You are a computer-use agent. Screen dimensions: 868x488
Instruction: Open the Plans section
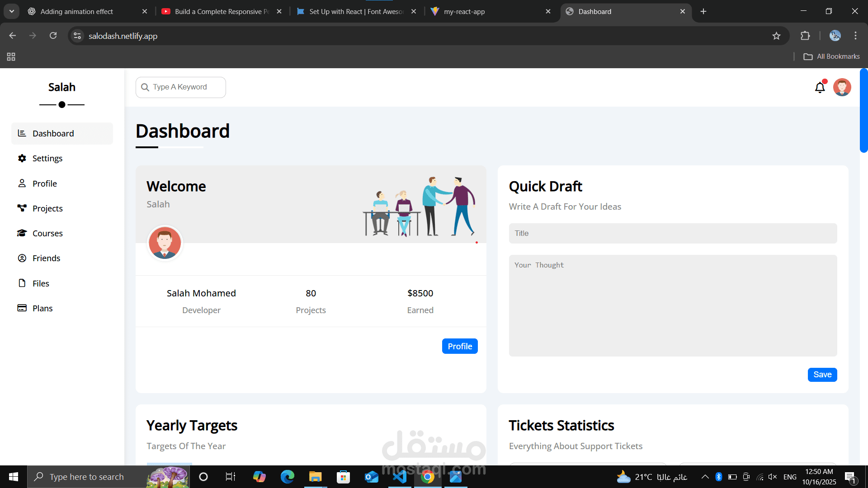(42, 308)
